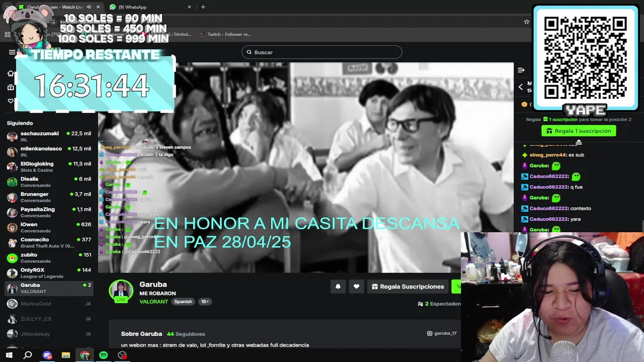
Task: Open offline channel JMordekay
Action: 49,334
